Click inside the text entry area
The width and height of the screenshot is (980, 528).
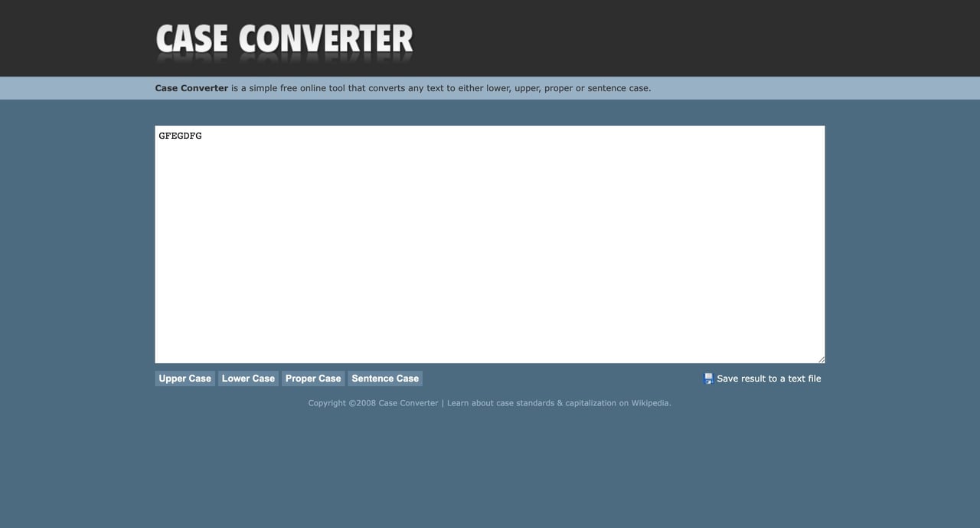click(490, 244)
